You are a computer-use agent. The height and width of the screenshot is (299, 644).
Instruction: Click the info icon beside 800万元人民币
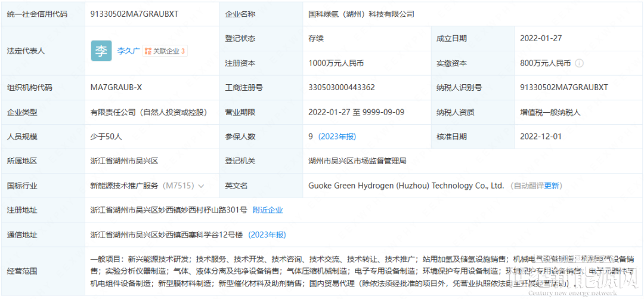pos(579,63)
